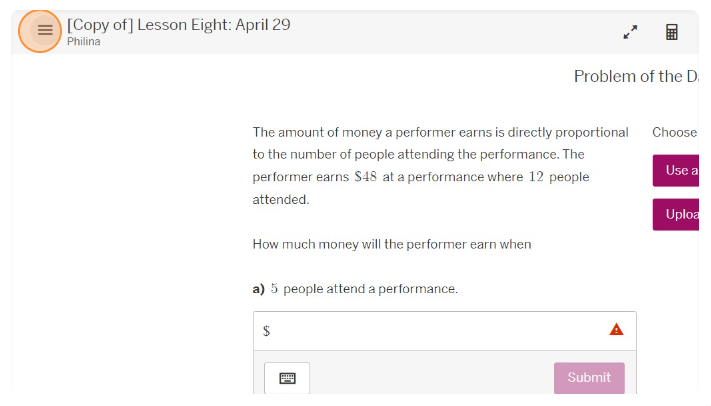711x406 pixels.
Task: Open the hamburger navigation menu
Action: click(44, 31)
